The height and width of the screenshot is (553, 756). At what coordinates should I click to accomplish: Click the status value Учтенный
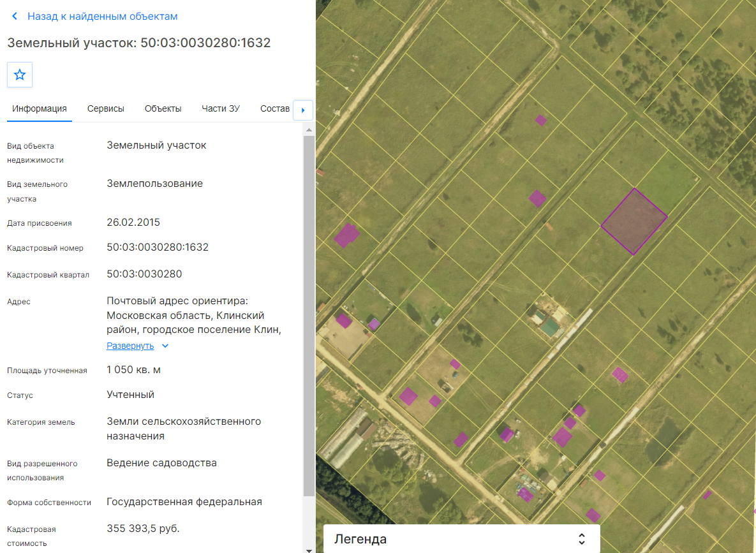pos(130,395)
